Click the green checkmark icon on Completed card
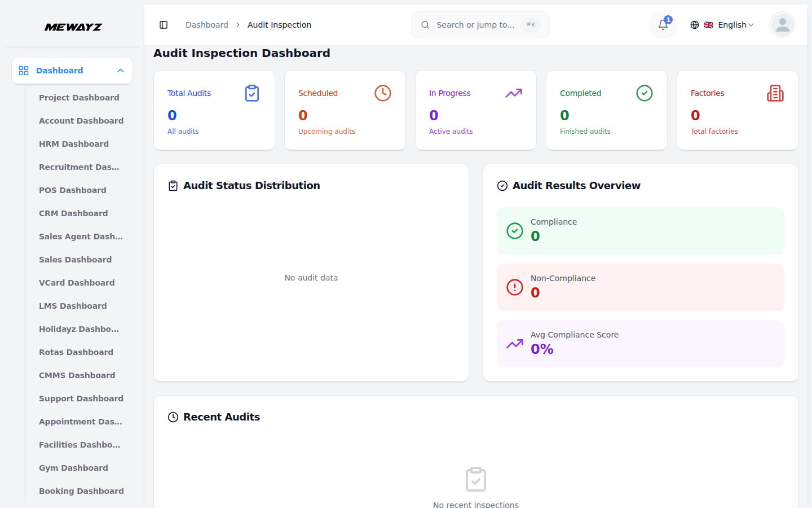 click(645, 93)
